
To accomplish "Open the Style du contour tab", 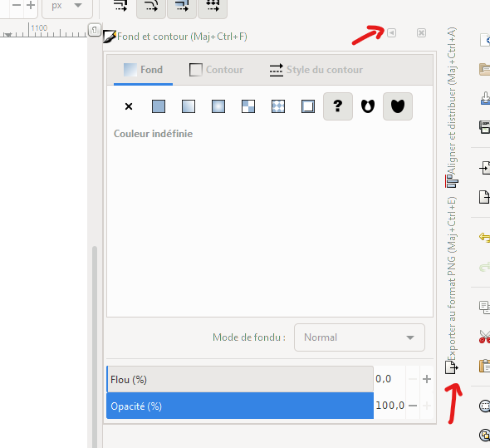I will tap(316, 70).
